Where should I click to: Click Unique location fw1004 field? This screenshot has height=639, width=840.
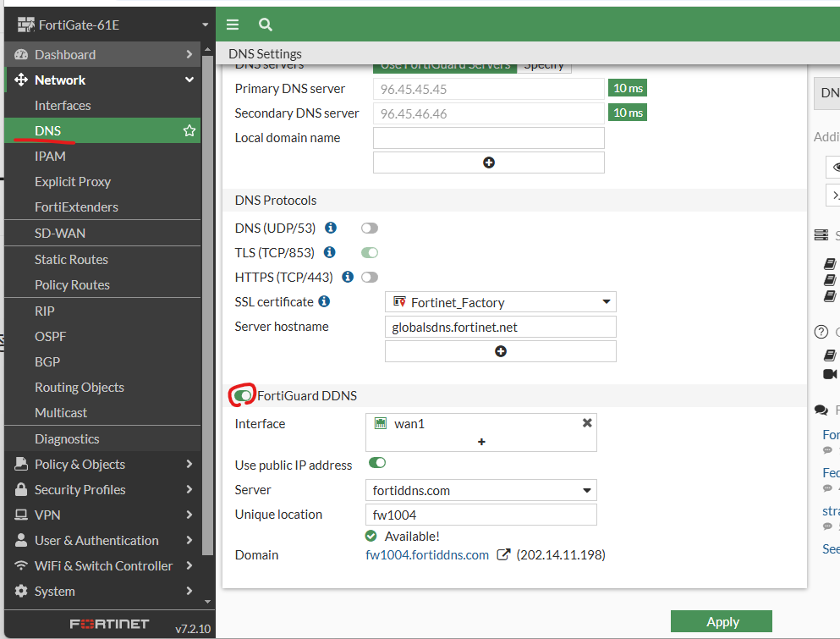coord(481,515)
